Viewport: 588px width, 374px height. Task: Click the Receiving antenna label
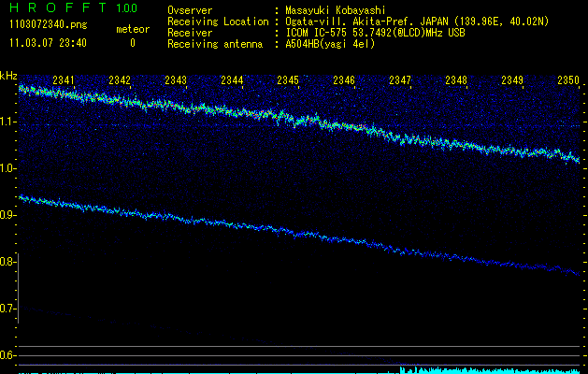[x=215, y=44]
